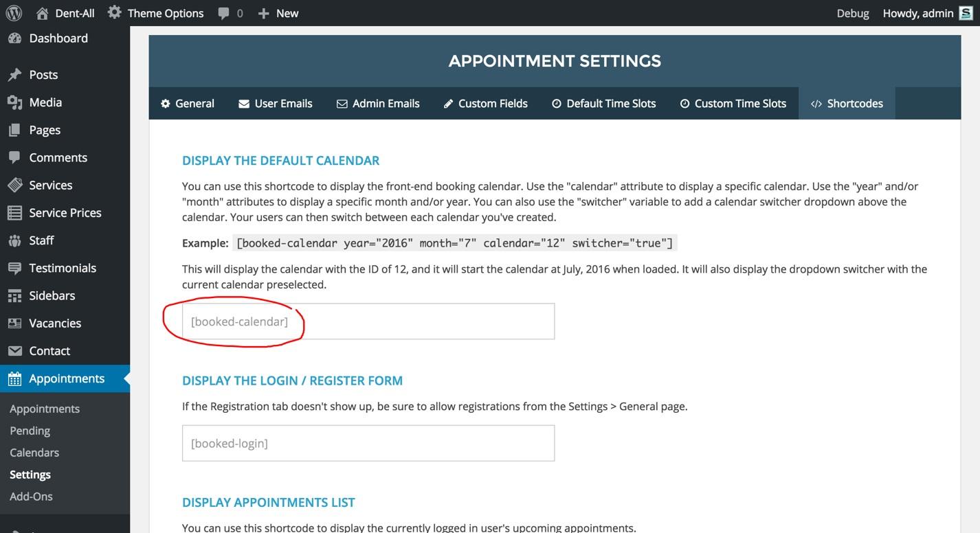980x533 pixels.
Task: Open the Default Time Slots tab
Action: coord(603,104)
